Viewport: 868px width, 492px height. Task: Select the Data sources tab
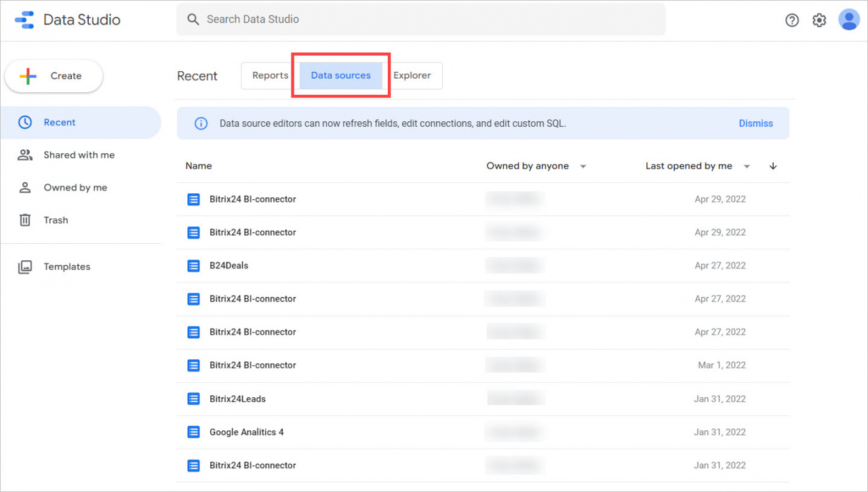[x=341, y=76]
